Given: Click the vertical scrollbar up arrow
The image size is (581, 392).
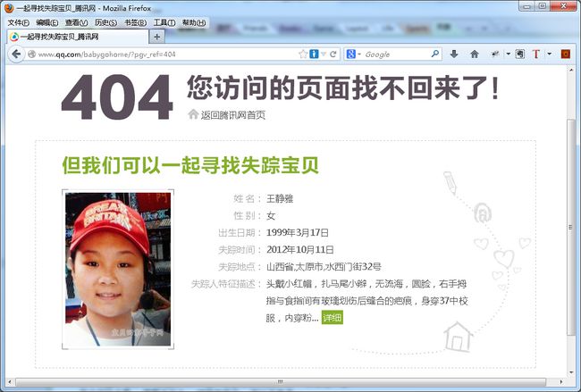Looking at the screenshot, I should (x=570, y=71).
